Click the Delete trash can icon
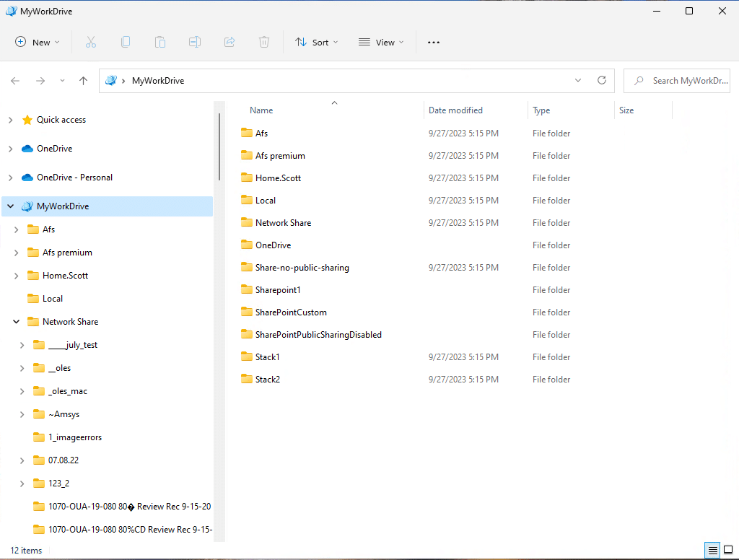The width and height of the screenshot is (739, 560). tap(264, 43)
